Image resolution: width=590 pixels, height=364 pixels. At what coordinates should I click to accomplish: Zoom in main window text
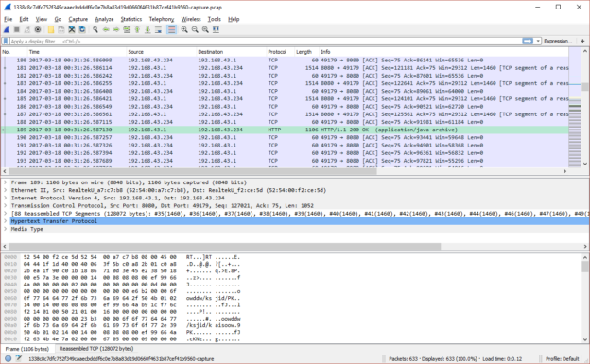184,29
